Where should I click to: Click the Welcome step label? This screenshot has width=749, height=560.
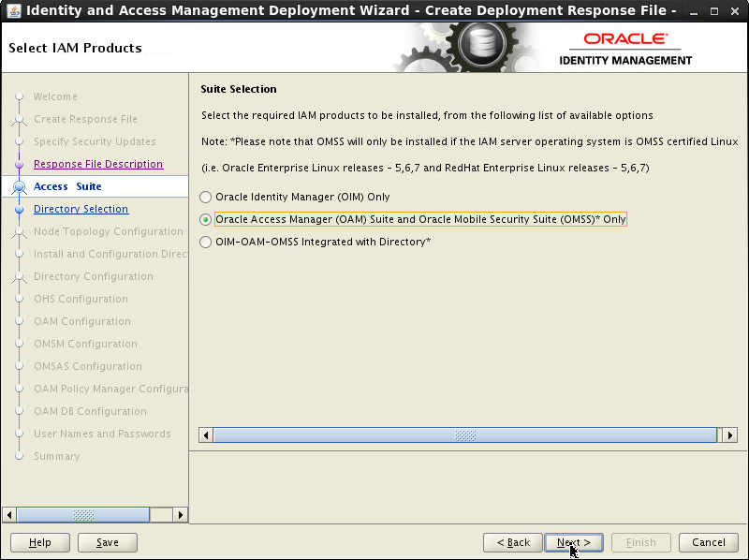(x=55, y=96)
